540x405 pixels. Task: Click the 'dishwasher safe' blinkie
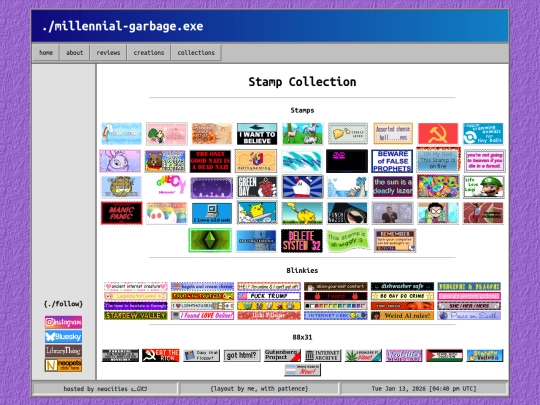tap(402, 286)
